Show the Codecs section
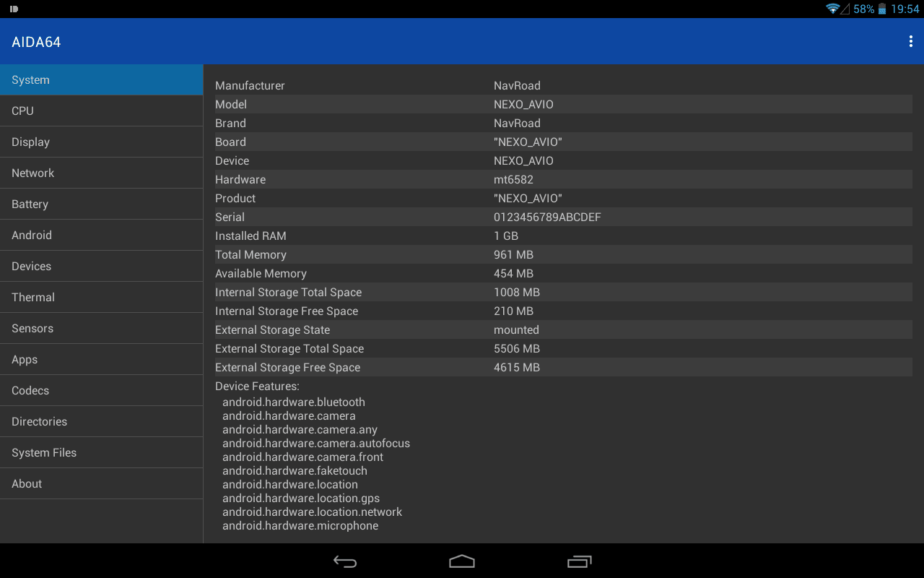 pos(102,390)
